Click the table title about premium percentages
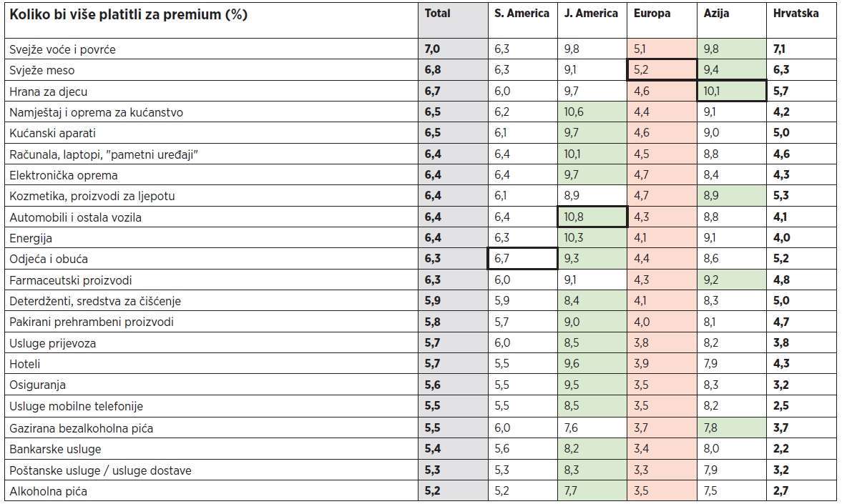Viewport: 842px width, 504px height. 128,14
